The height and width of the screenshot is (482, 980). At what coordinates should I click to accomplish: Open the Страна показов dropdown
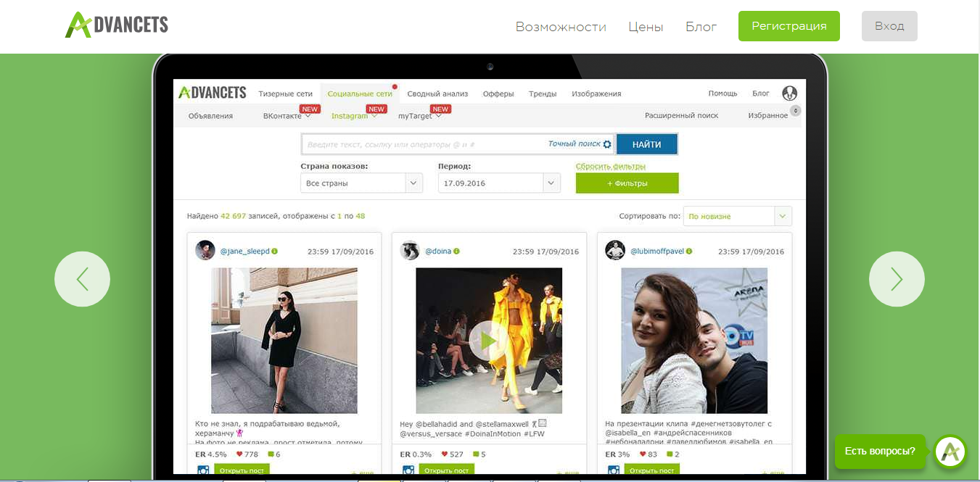(x=361, y=183)
